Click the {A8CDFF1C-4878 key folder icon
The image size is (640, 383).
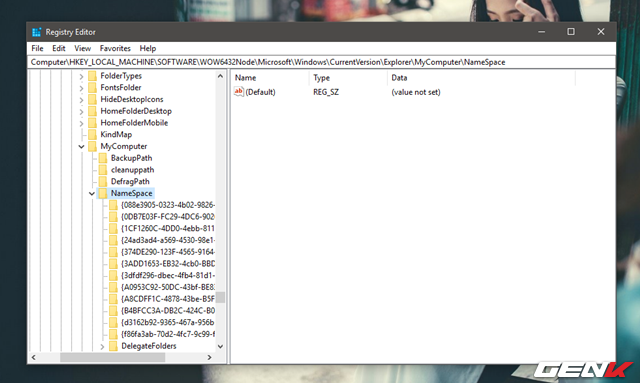click(x=113, y=299)
